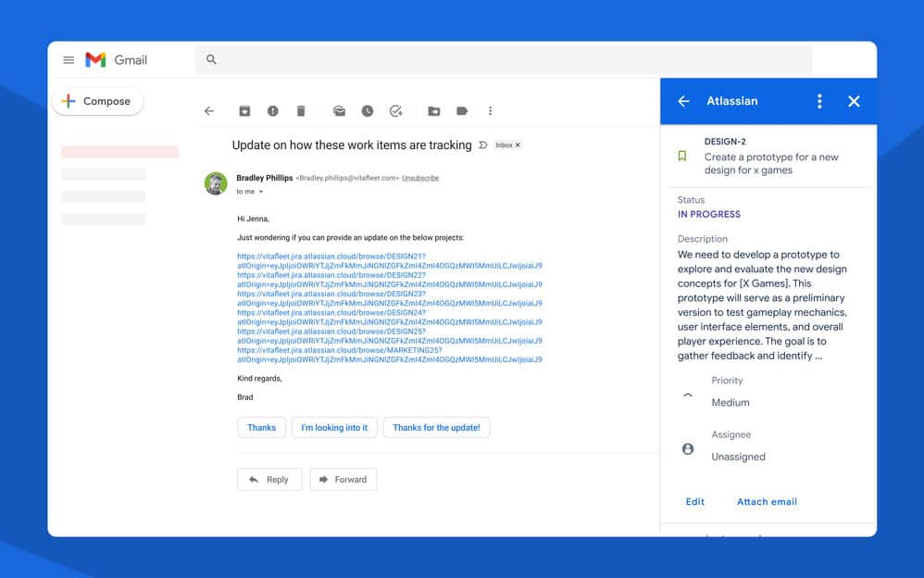Click the assignee person icon

click(688, 449)
